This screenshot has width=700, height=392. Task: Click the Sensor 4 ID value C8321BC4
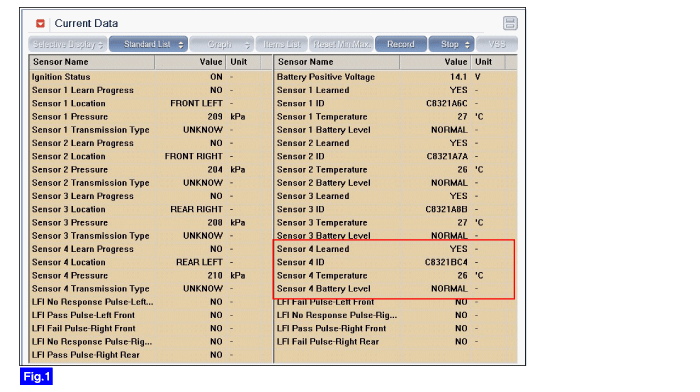pyautogui.click(x=446, y=263)
